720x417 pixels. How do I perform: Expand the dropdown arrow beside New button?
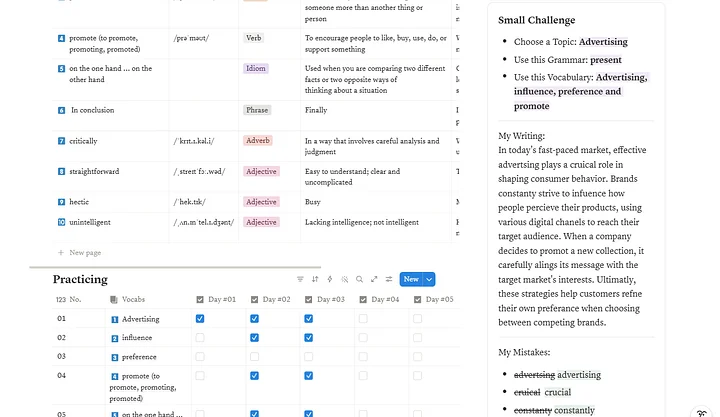[429, 279]
